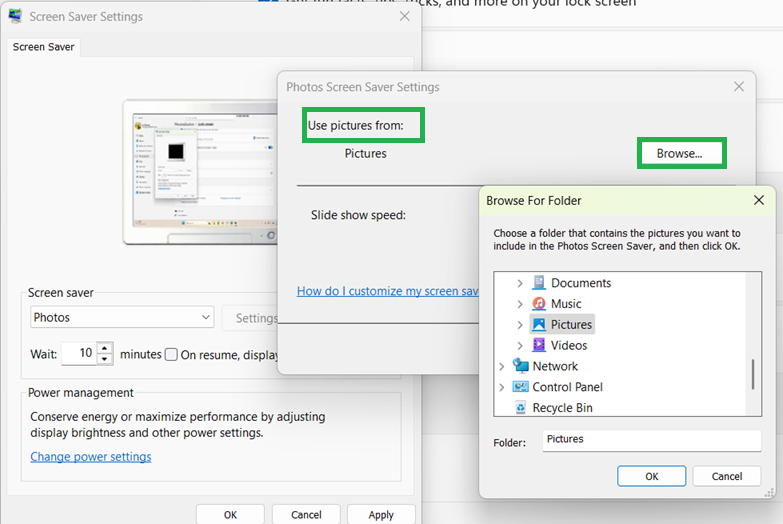This screenshot has height=524, width=783.
Task: Expand the Control Panel tree node
Action: pyautogui.click(x=502, y=387)
